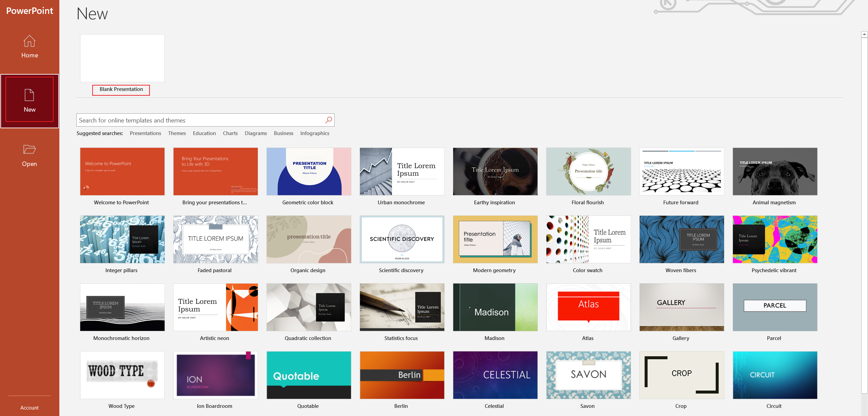
Task: Click the Home icon in sidebar
Action: click(x=29, y=41)
